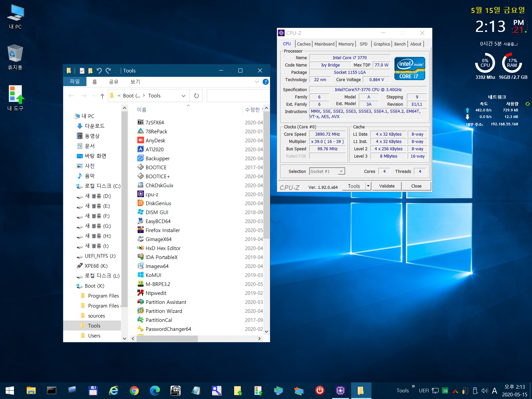Show hidden taskbar toolbar items chevron
Screen dimensions: 532x399
413,386
